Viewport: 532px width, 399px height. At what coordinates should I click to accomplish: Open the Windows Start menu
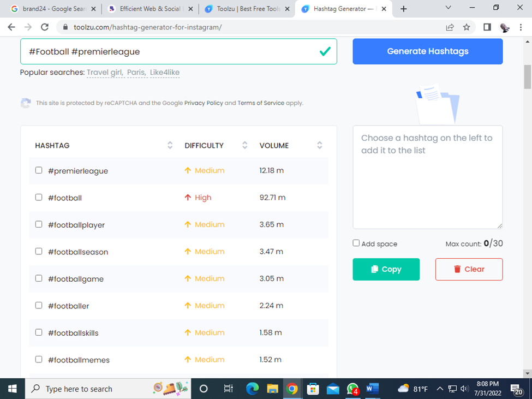12,389
